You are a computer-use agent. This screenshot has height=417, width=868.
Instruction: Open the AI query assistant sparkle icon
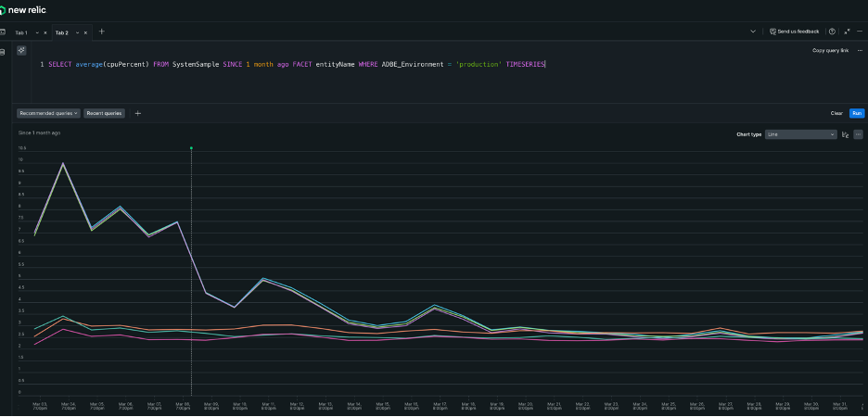point(21,50)
